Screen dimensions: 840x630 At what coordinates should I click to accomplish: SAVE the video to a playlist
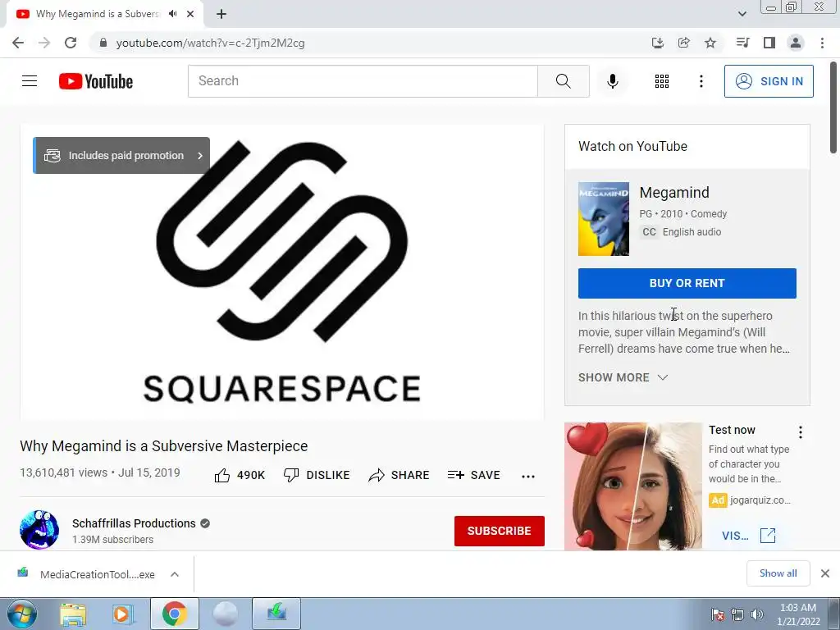coord(473,475)
